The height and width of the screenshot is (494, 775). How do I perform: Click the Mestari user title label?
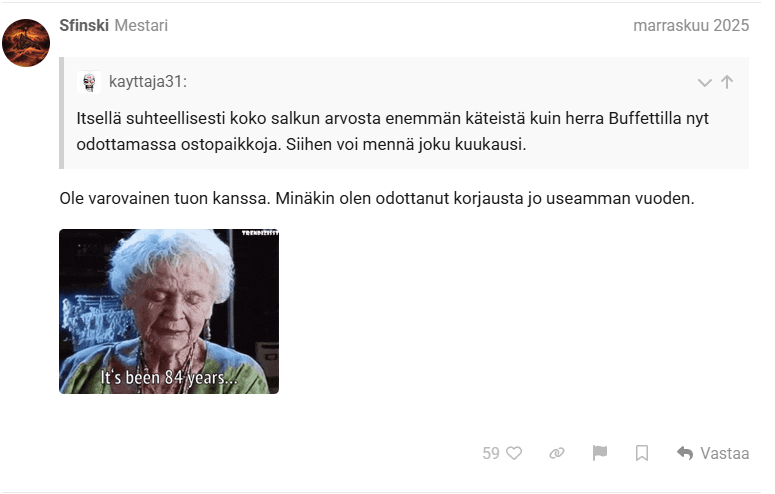coord(141,25)
